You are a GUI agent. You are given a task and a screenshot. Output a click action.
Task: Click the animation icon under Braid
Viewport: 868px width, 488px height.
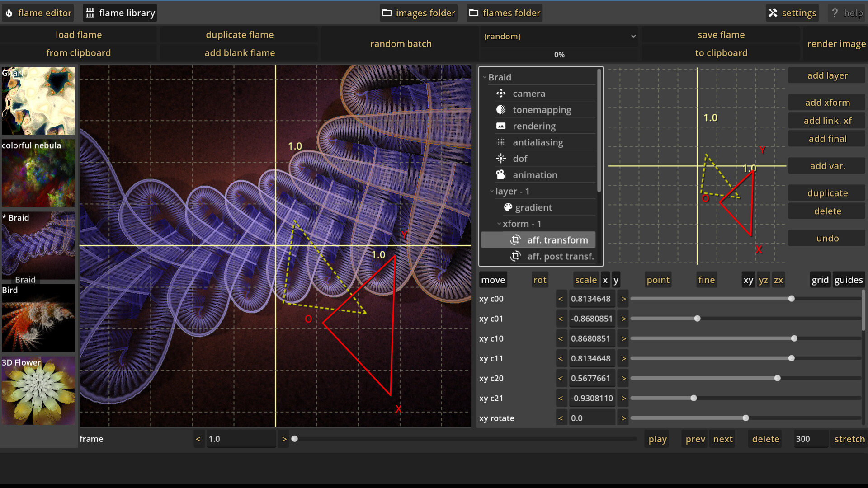click(x=501, y=174)
